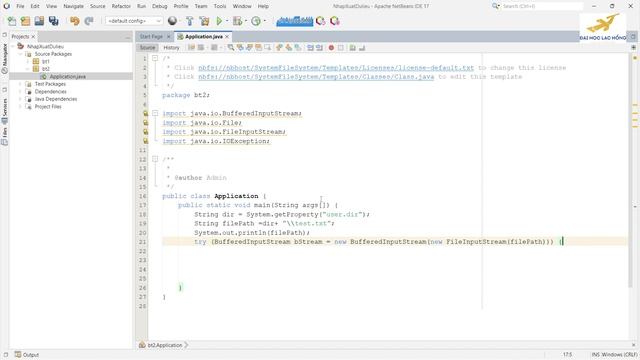
Task: Click the Save All icon
Action: click(x=53, y=21)
